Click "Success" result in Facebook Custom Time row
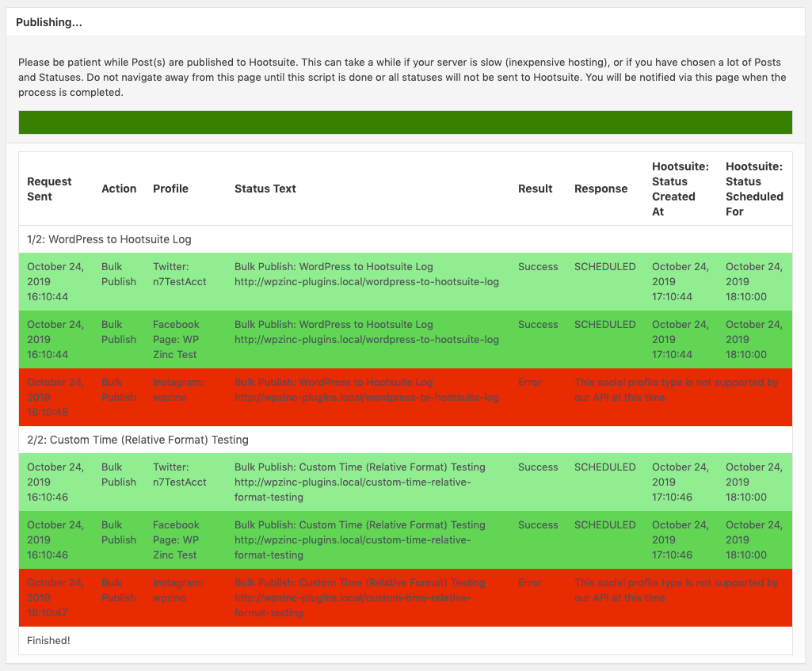This screenshot has width=812, height=671. pyautogui.click(x=538, y=525)
